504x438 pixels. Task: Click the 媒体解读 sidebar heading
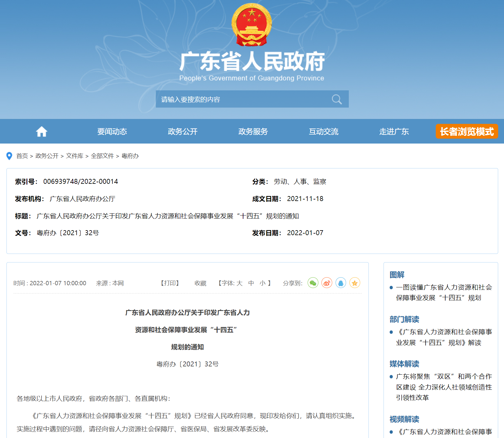(404, 364)
